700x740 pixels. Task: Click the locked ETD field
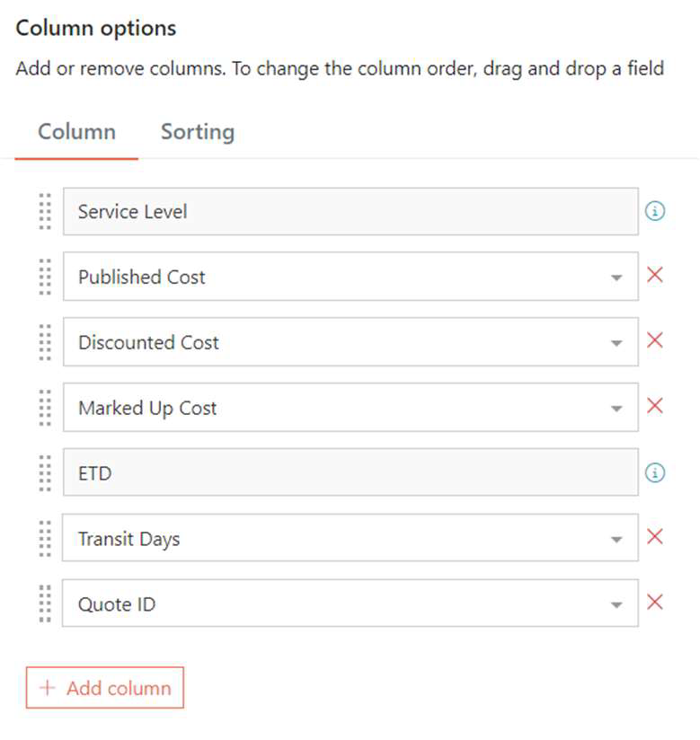[350, 472]
